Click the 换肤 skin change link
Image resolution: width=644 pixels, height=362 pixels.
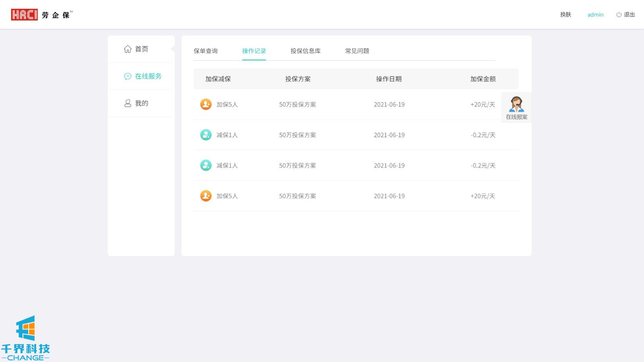click(566, 15)
